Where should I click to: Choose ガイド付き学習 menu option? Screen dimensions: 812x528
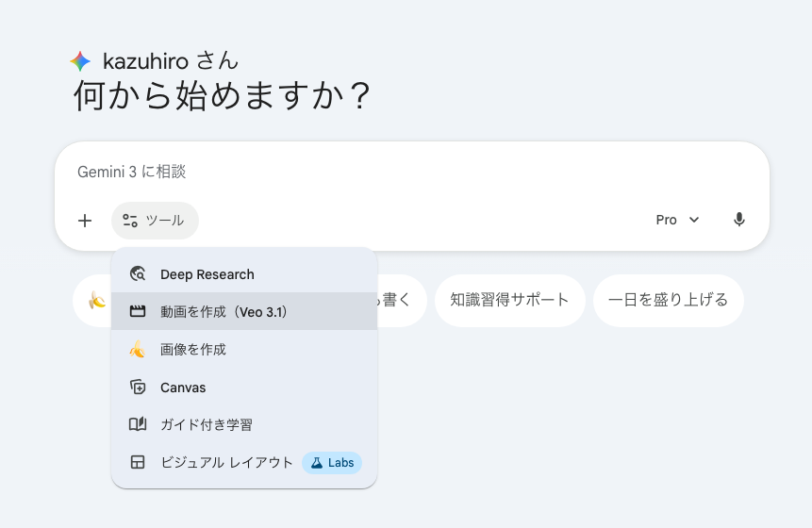click(x=207, y=425)
